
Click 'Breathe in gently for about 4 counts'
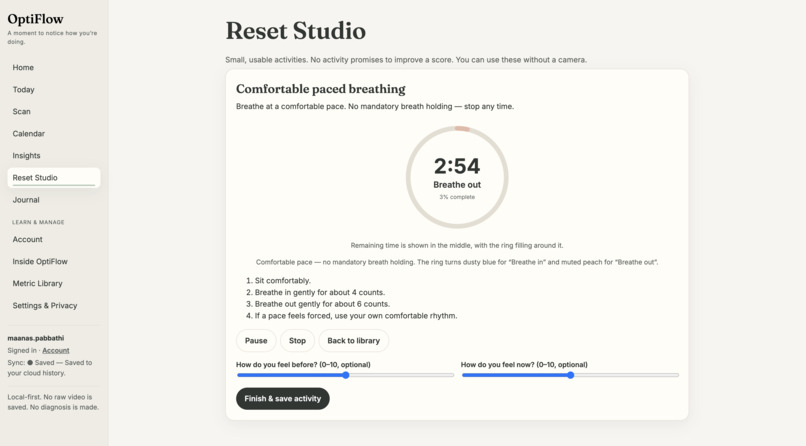pyautogui.click(x=319, y=292)
